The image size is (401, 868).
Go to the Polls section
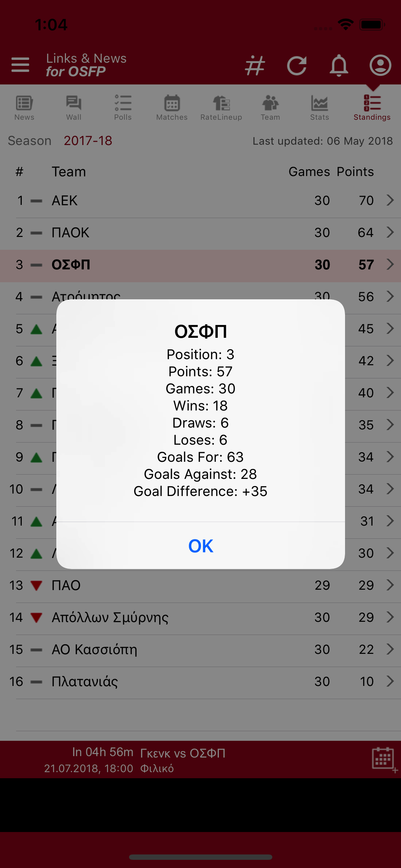point(123,108)
